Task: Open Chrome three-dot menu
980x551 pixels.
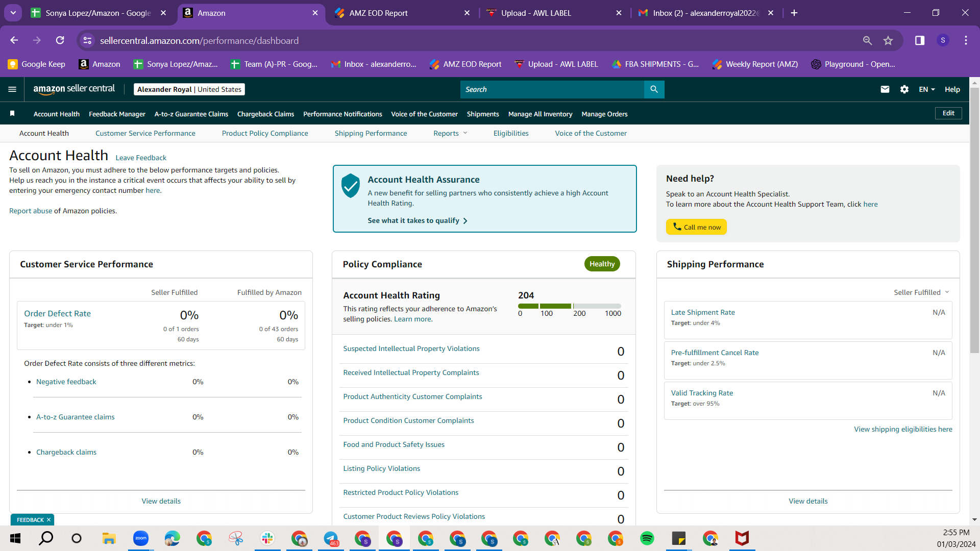Action: (x=966, y=40)
